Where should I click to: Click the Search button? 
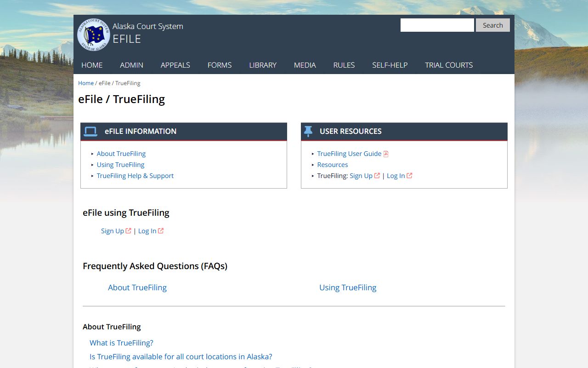coord(493,25)
